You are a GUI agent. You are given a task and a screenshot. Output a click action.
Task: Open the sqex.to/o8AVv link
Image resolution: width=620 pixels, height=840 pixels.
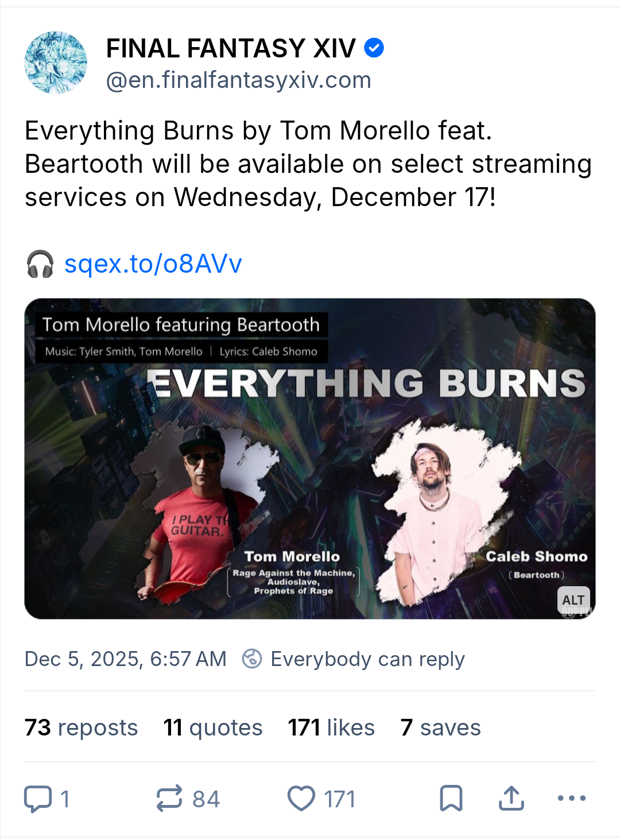click(x=153, y=264)
